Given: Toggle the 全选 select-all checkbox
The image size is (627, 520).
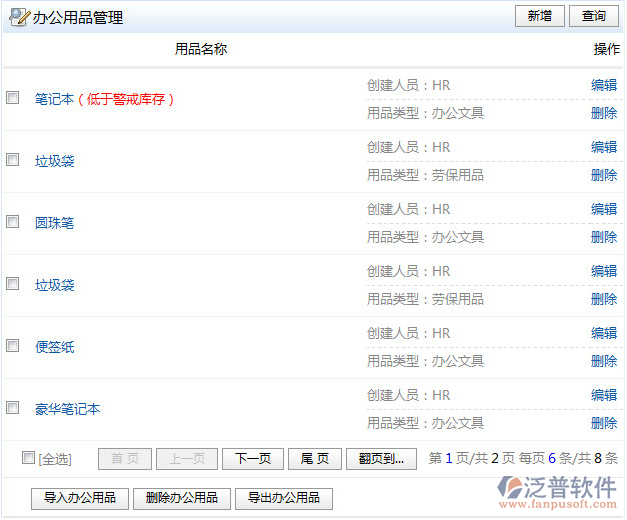Looking at the screenshot, I should [28, 458].
